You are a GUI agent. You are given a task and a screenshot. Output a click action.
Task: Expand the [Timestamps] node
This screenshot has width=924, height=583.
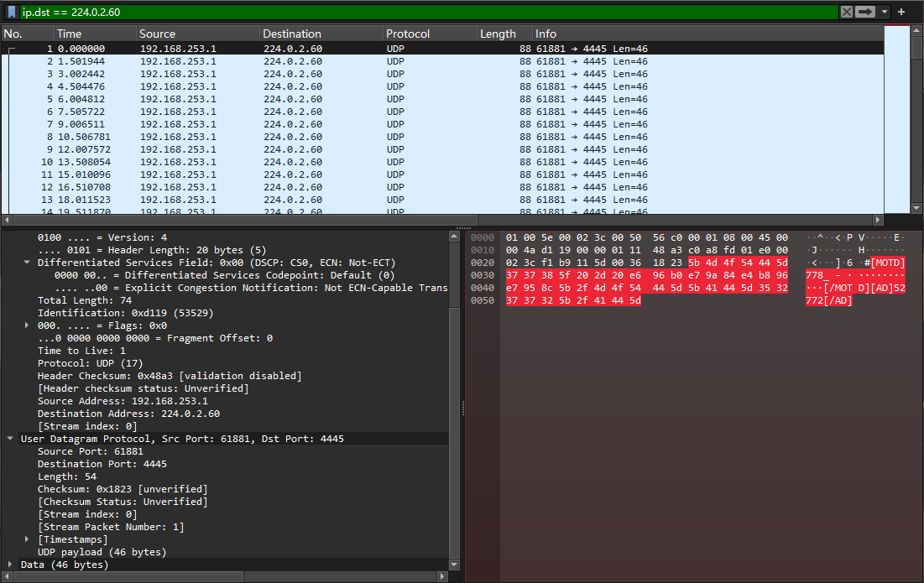[27, 539]
